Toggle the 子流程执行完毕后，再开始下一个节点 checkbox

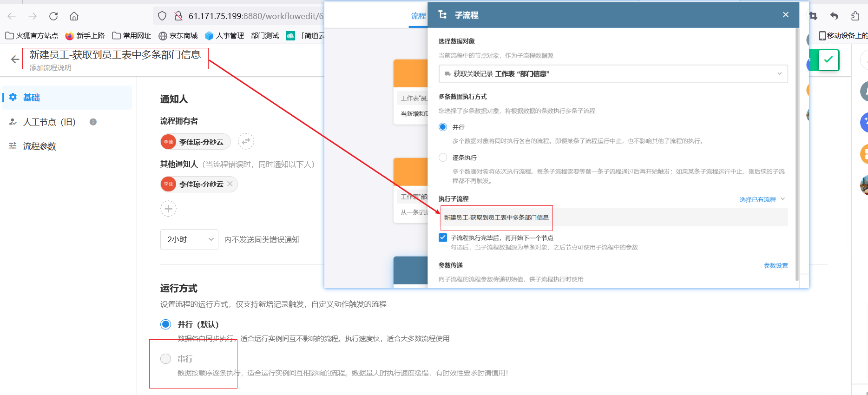[443, 238]
